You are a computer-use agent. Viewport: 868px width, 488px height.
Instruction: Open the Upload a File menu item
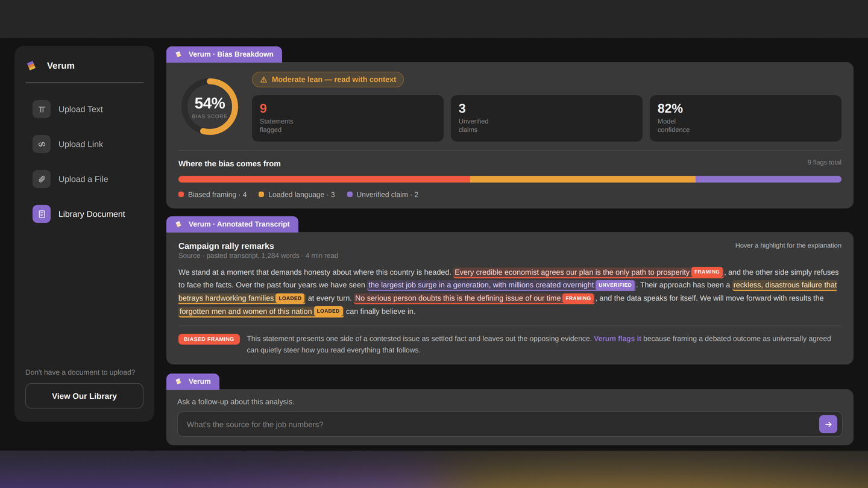coord(84,179)
